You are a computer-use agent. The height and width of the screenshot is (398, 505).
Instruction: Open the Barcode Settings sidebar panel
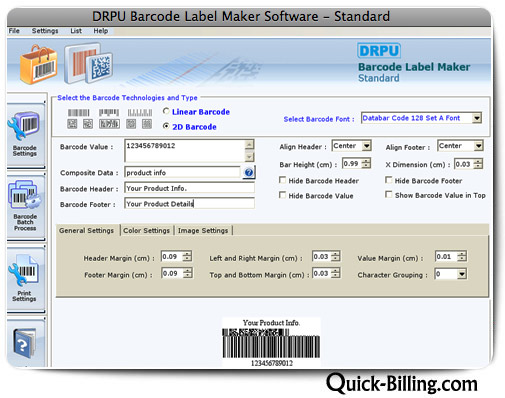[x=25, y=135]
